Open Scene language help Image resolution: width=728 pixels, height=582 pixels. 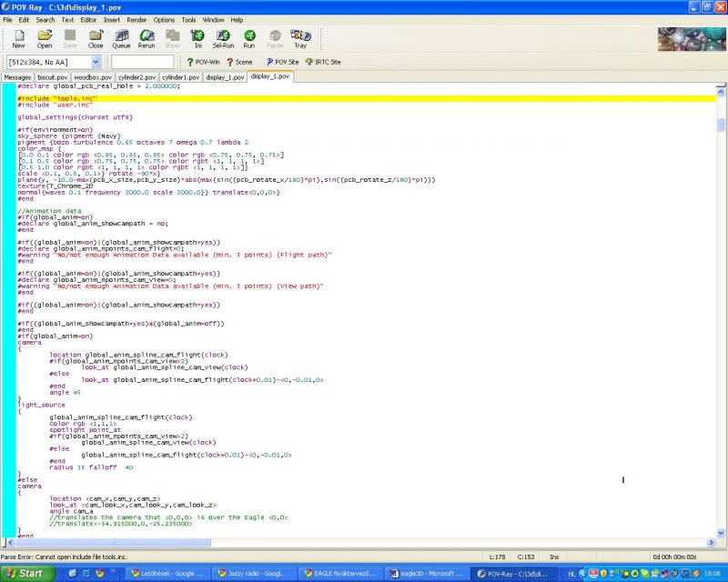pyautogui.click(x=239, y=62)
